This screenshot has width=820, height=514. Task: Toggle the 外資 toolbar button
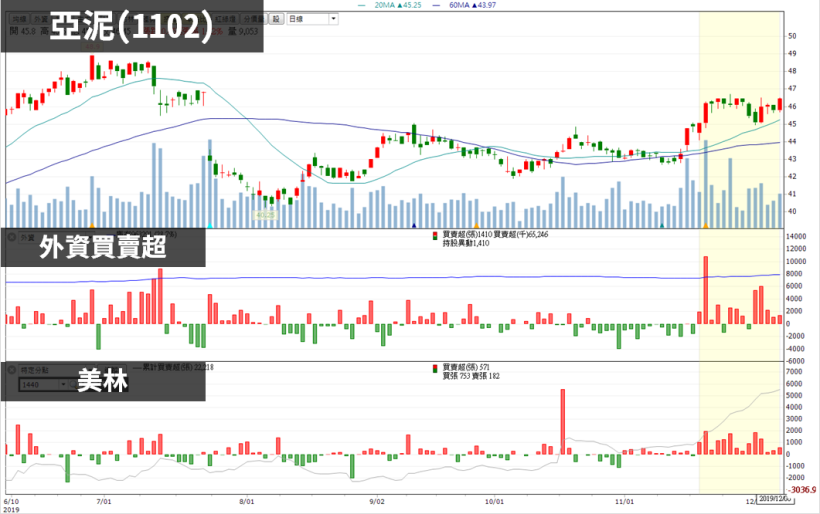(x=40, y=19)
